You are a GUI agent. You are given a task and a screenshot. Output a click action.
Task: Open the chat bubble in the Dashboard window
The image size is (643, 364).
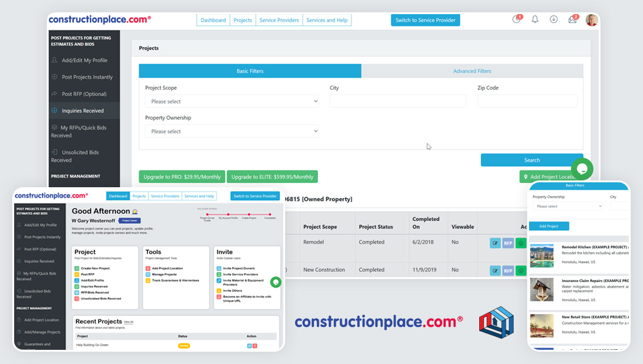[x=276, y=282]
